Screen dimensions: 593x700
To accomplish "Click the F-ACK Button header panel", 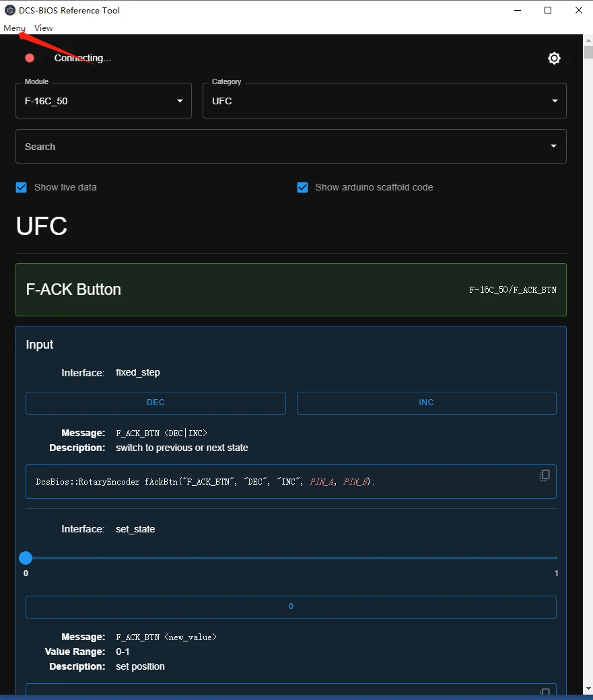I will pyautogui.click(x=291, y=289).
